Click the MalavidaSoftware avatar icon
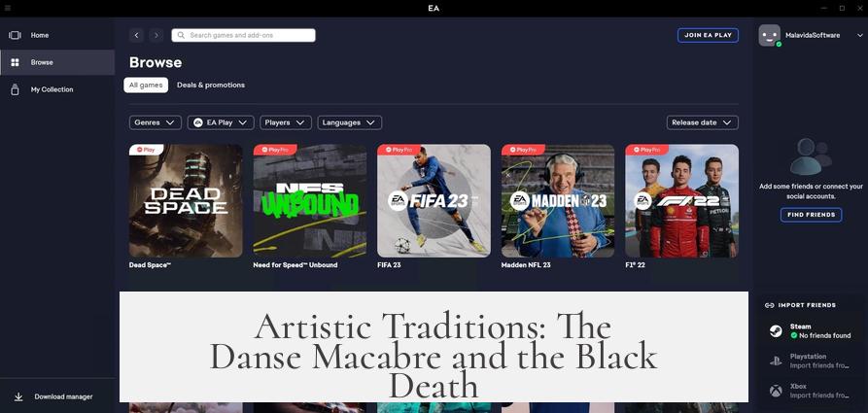The height and width of the screenshot is (413, 868). click(x=770, y=35)
